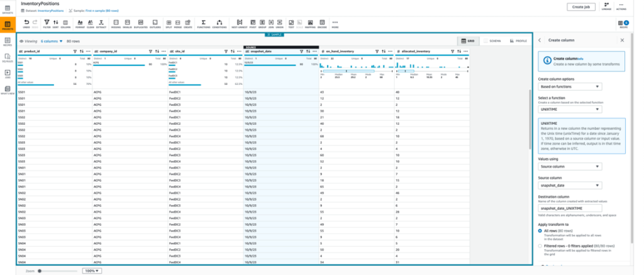The width and height of the screenshot is (644, 275).
Task: Switch to the Profile view tab
Action: [x=518, y=41]
